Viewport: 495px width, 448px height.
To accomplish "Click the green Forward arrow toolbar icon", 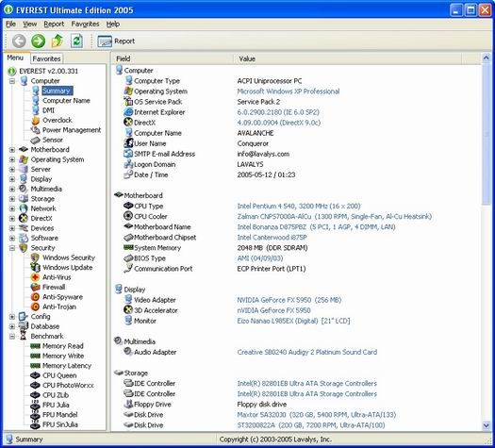I will [39, 41].
